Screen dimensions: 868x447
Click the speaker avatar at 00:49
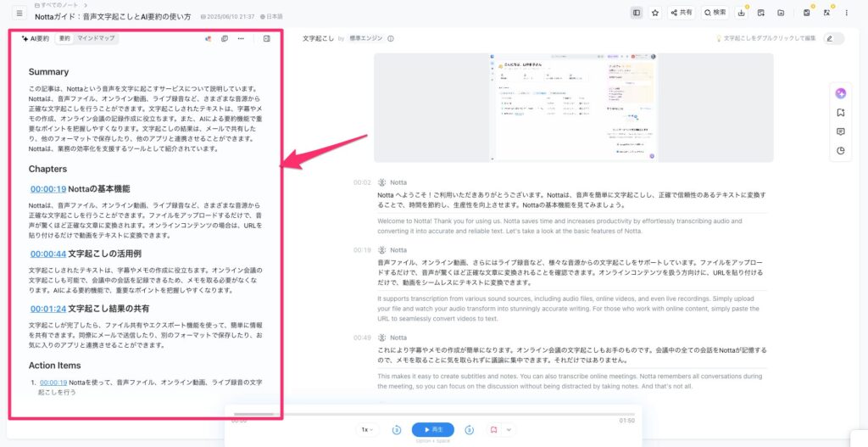(381, 338)
